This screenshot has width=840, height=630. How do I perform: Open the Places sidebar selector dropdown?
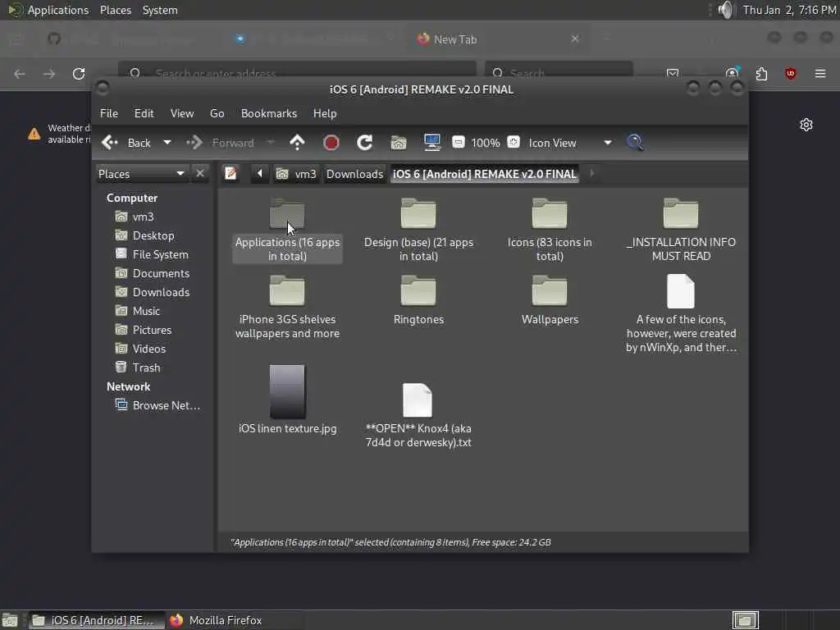[142, 174]
